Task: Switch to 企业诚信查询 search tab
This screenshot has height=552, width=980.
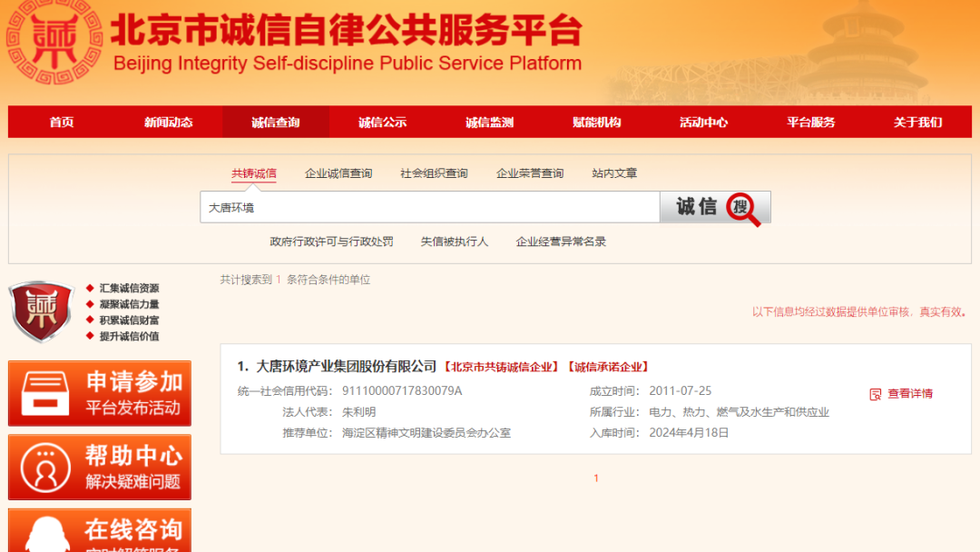Action: click(x=338, y=173)
